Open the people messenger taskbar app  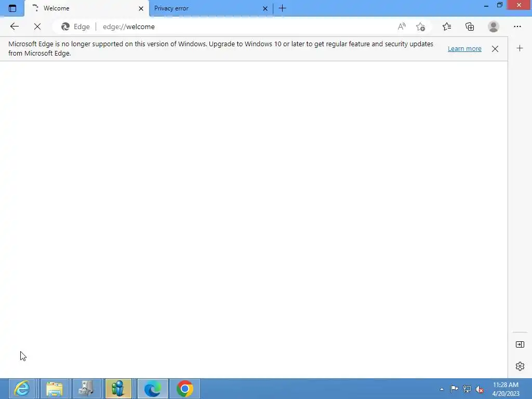118,389
